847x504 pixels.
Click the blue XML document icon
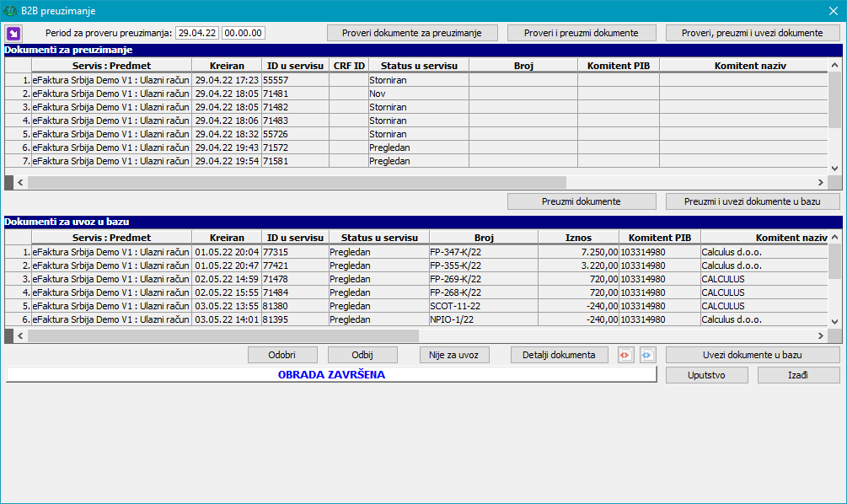point(646,355)
